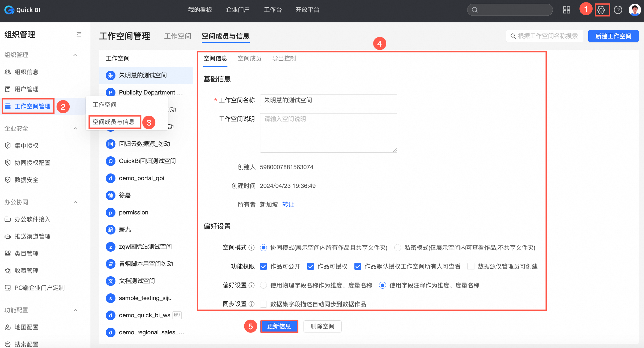Collapse the 功能配置 sidebar section

[76, 310]
